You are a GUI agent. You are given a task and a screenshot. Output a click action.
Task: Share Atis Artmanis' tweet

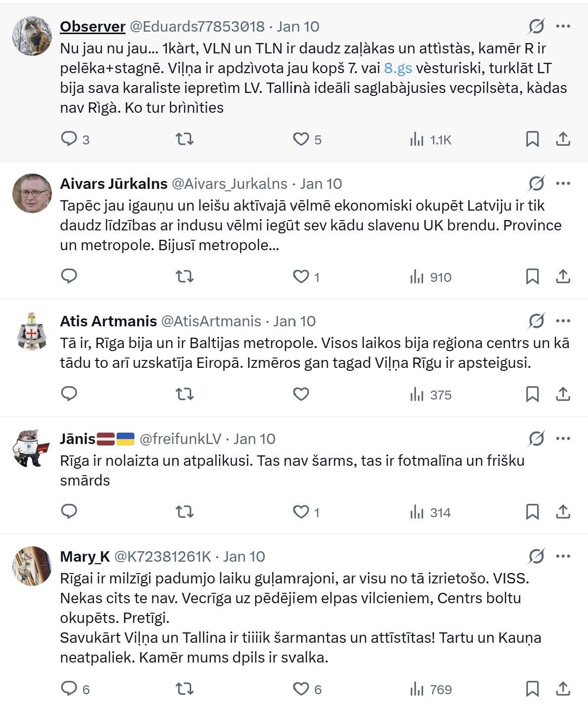[563, 394]
